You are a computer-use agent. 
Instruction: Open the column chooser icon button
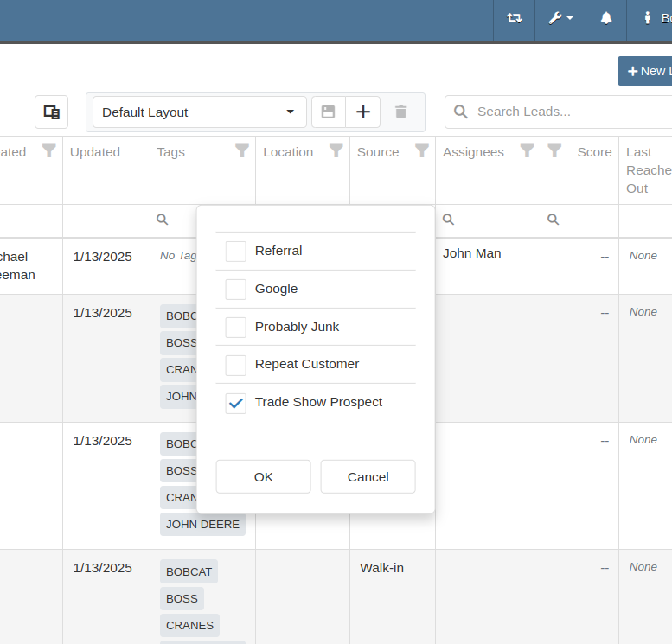coord(51,112)
